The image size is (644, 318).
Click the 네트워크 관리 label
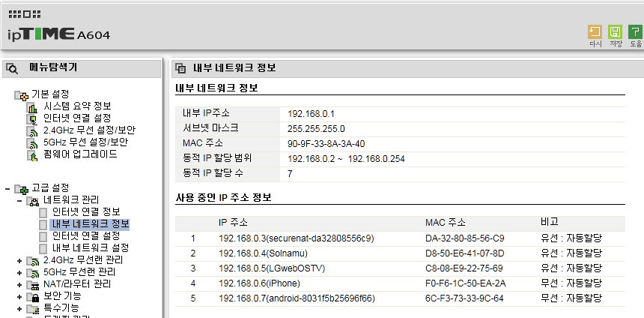click(x=71, y=200)
